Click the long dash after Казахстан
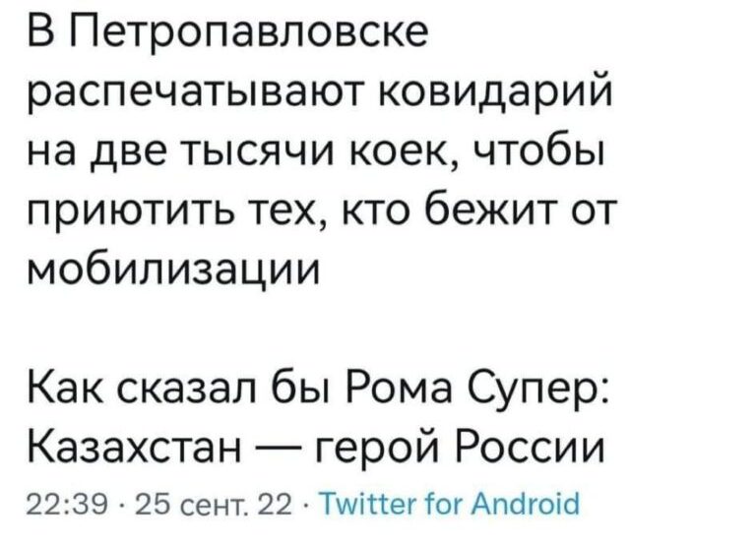Screen dimensions: 756x543 (x=280, y=449)
